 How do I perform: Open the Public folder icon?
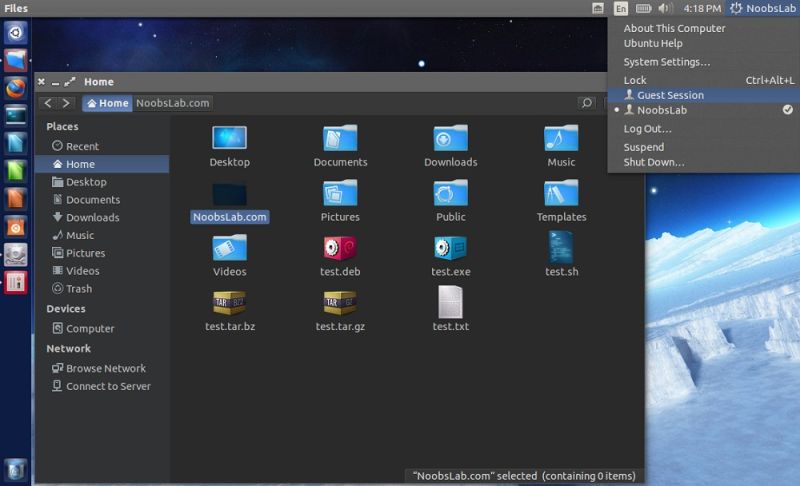point(451,193)
